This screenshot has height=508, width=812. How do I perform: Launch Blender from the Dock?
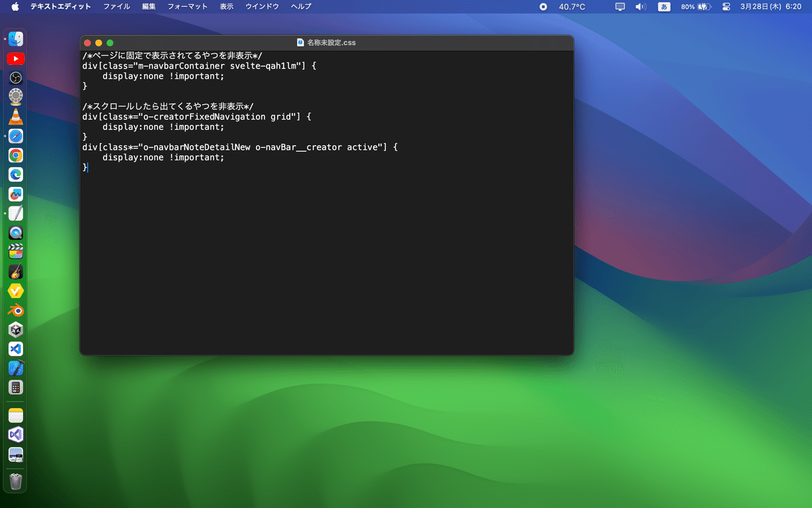coord(16,310)
